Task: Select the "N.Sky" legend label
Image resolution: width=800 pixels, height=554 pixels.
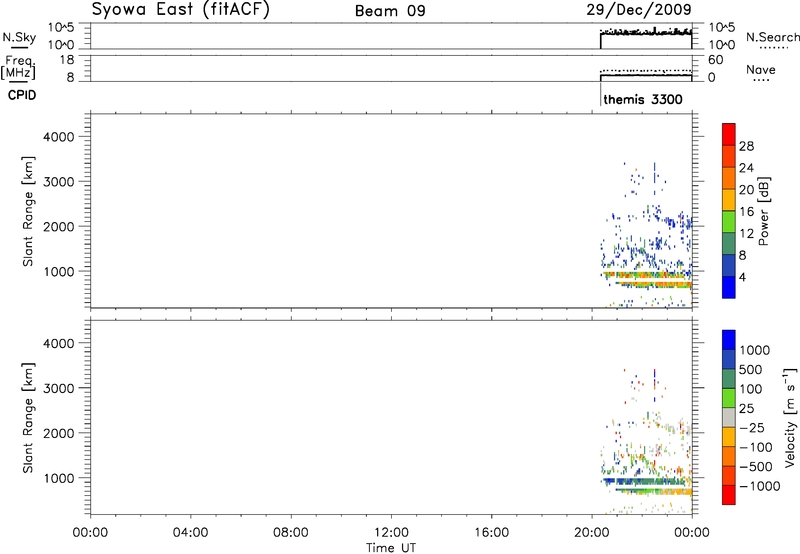Action: pyautogui.click(x=19, y=37)
